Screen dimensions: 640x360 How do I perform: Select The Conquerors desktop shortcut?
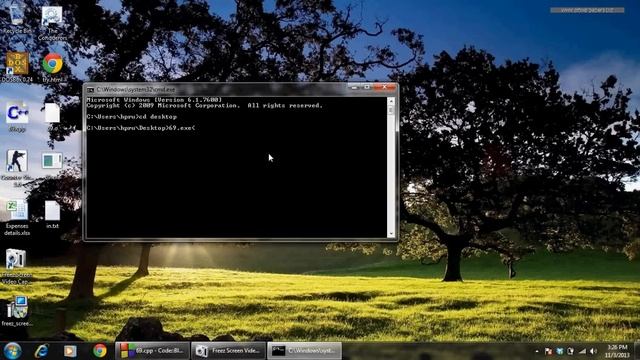(52, 22)
